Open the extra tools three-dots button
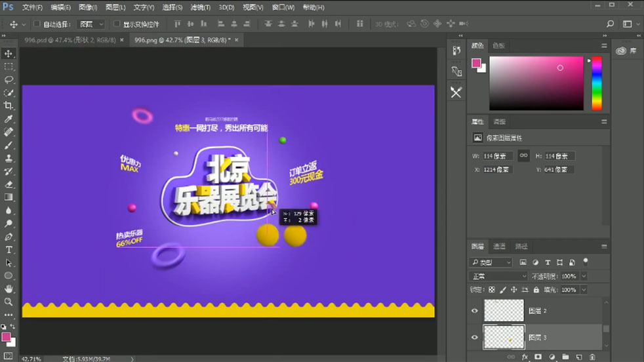This screenshot has height=362, width=644. (9, 315)
